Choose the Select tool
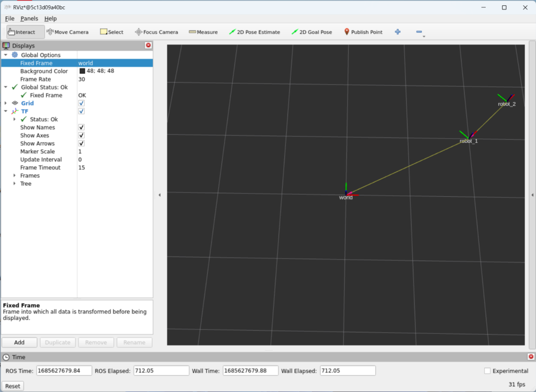 coord(111,32)
